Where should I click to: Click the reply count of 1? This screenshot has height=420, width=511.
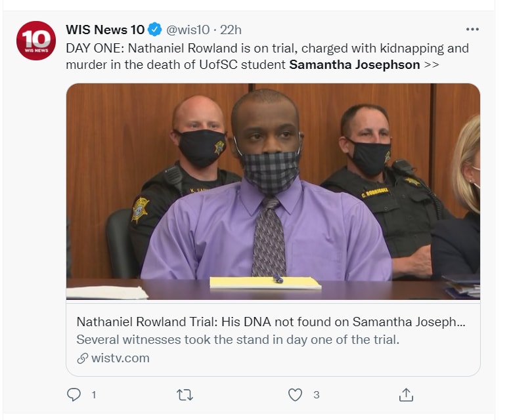[x=94, y=394]
